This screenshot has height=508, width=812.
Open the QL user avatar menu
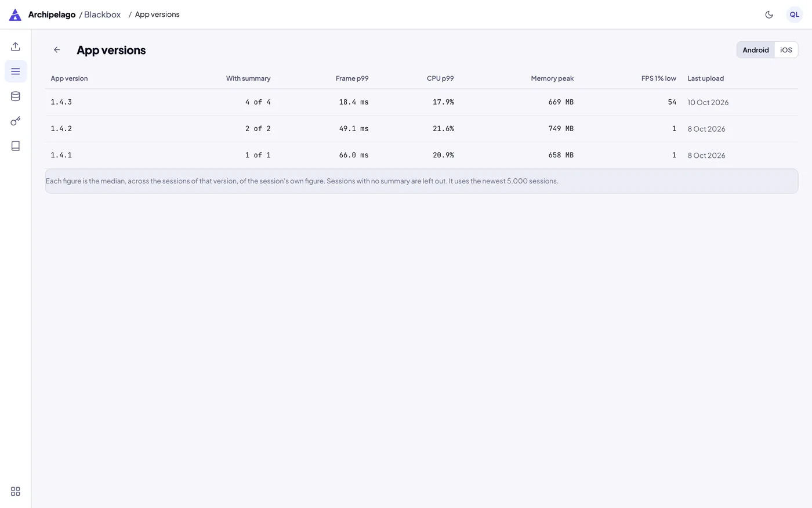click(795, 15)
